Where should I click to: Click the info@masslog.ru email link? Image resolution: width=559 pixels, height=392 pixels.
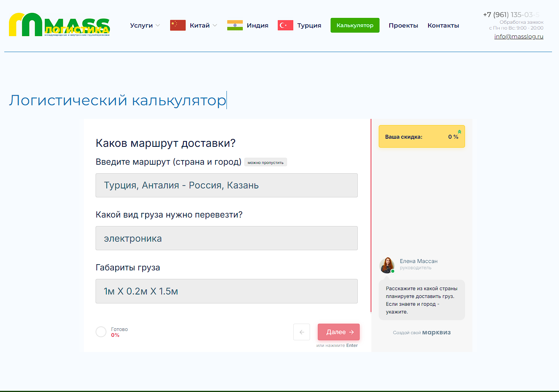click(519, 37)
